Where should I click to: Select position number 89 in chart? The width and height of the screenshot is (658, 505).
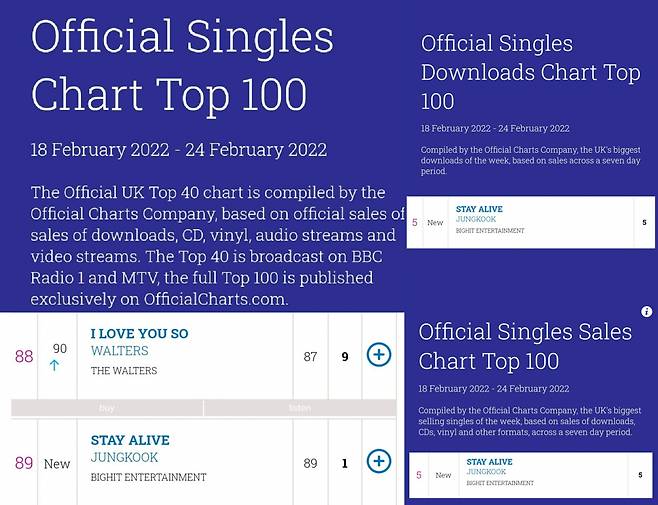(24, 463)
